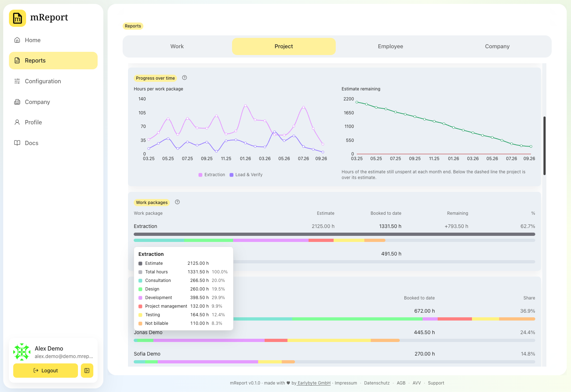This screenshot has height=392, width=571.
Task: Click the Remaining value +793.50 h
Action: pyautogui.click(x=456, y=226)
